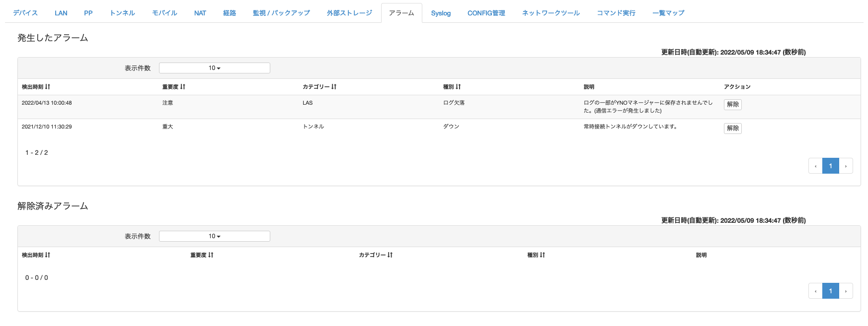Click the 発生したアラーム heading
868x326 pixels.
pos(53,38)
